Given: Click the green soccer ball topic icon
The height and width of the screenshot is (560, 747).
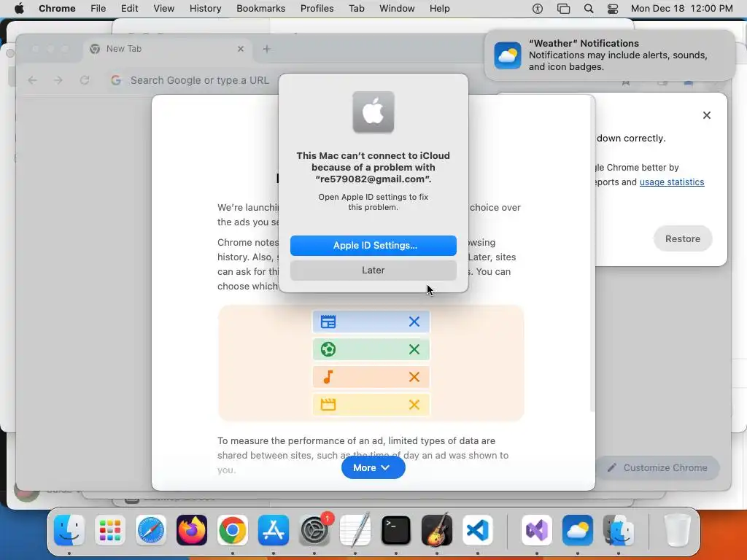Looking at the screenshot, I should tap(328, 349).
